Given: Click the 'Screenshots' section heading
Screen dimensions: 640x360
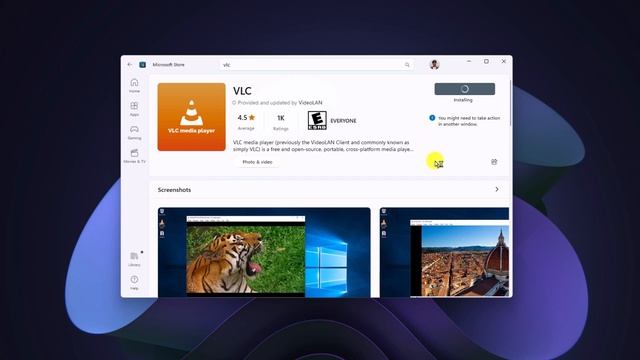Looking at the screenshot, I should (x=174, y=190).
